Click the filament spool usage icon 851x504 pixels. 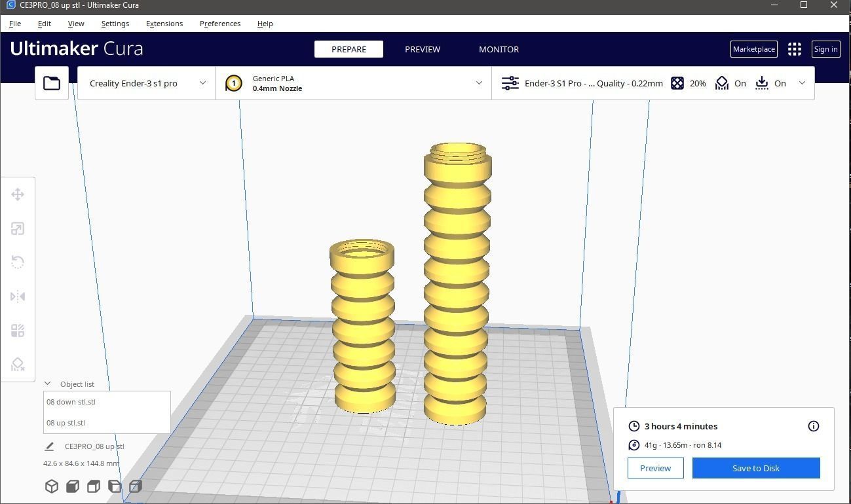pos(634,445)
